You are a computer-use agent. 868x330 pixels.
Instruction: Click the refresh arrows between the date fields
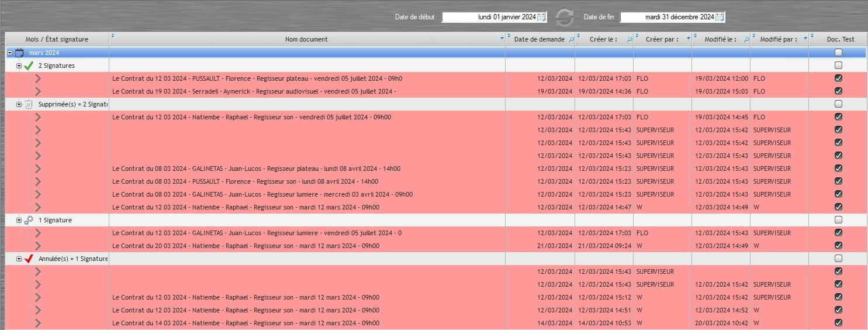[564, 17]
